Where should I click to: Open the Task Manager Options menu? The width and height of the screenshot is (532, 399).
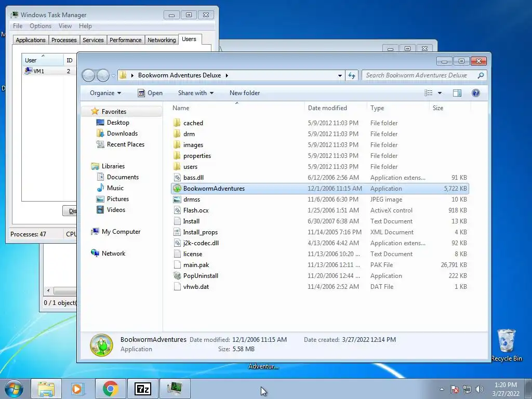point(41,26)
